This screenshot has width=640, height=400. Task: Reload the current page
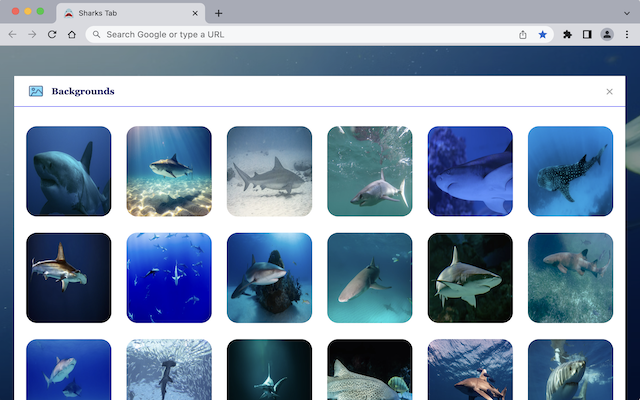click(52, 35)
